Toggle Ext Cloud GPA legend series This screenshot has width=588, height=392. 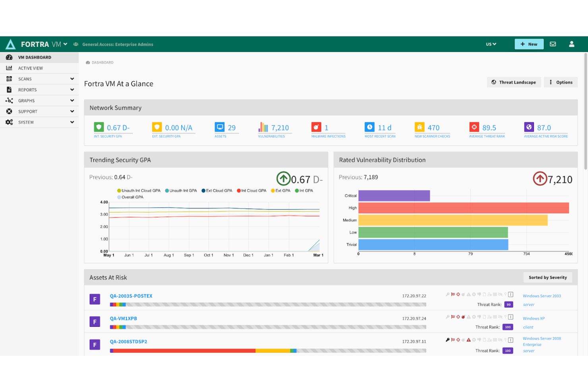pyautogui.click(x=217, y=191)
